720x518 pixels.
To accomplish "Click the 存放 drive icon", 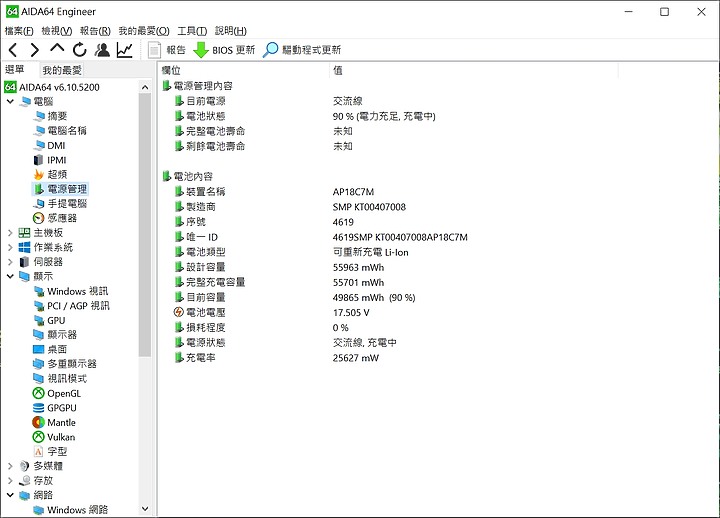I will [x=24, y=481].
